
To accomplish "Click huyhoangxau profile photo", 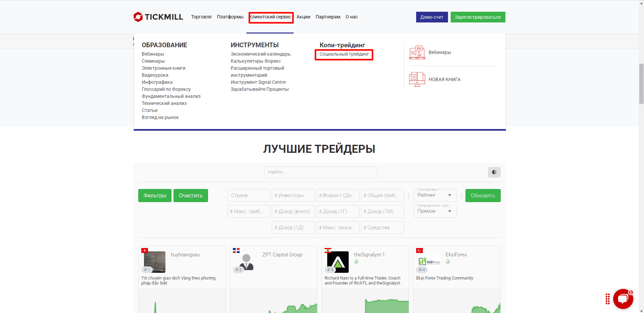I will (155, 262).
